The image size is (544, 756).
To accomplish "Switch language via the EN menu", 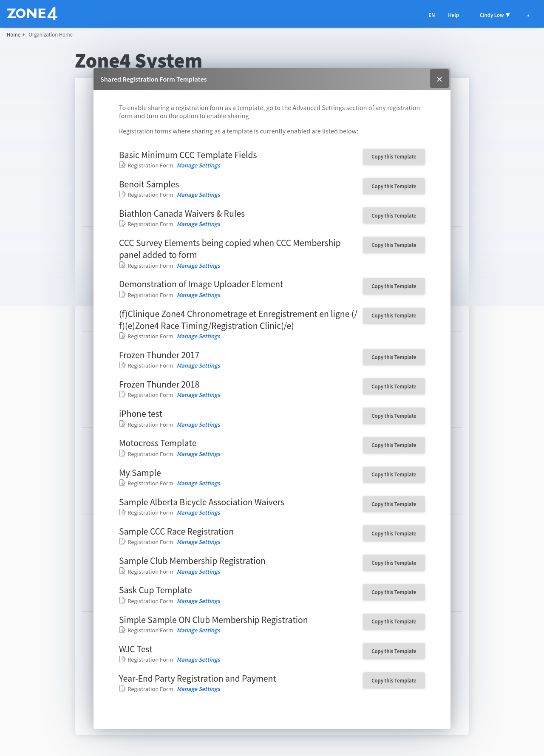I will [x=431, y=15].
